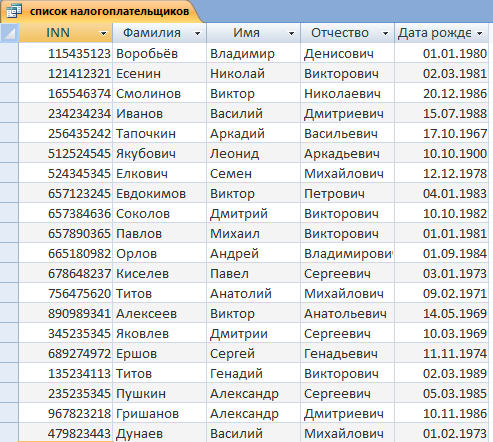
Task: Click date cell 09.02.1971
Action: point(442,293)
